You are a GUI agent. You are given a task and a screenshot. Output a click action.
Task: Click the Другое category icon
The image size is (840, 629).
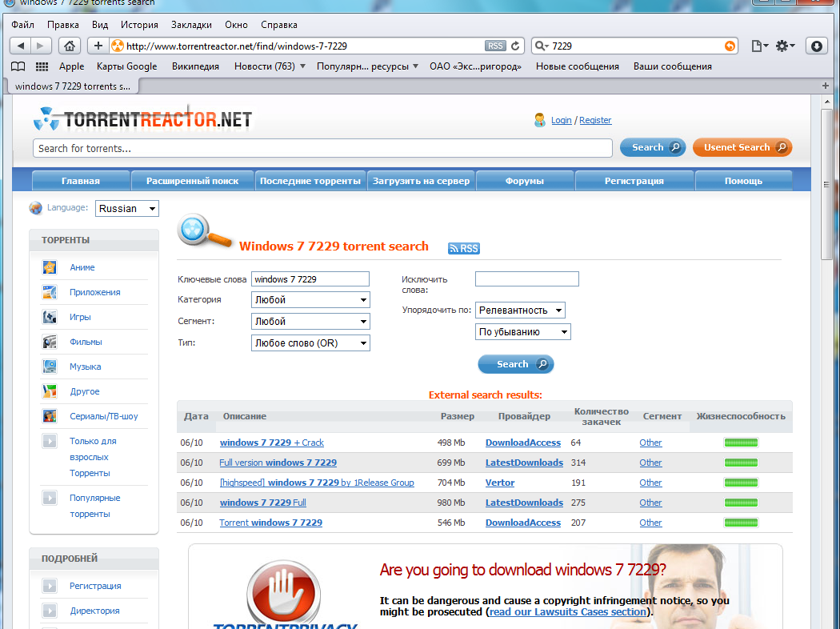[x=50, y=391]
